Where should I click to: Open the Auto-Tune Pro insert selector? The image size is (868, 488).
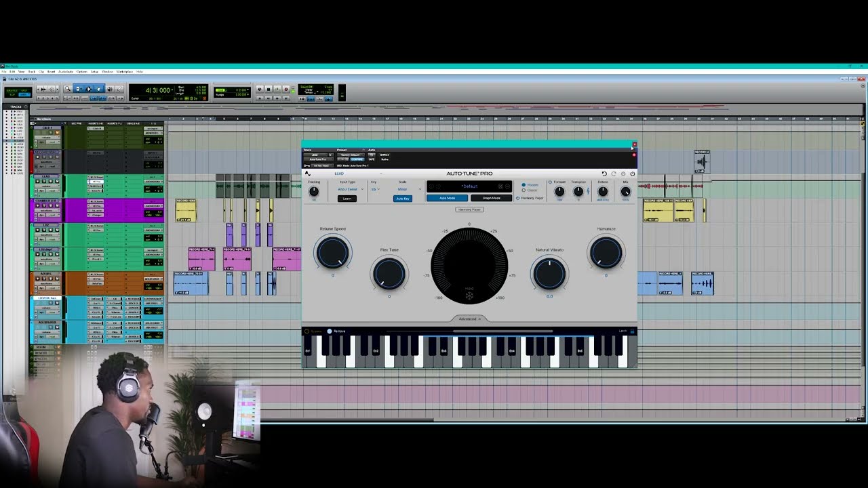coord(318,159)
